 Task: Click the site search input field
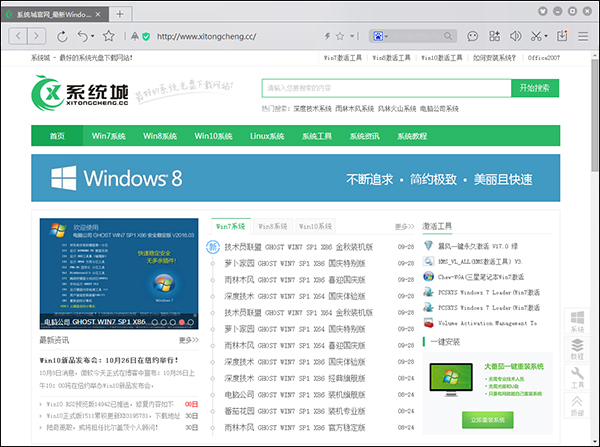coord(386,88)
